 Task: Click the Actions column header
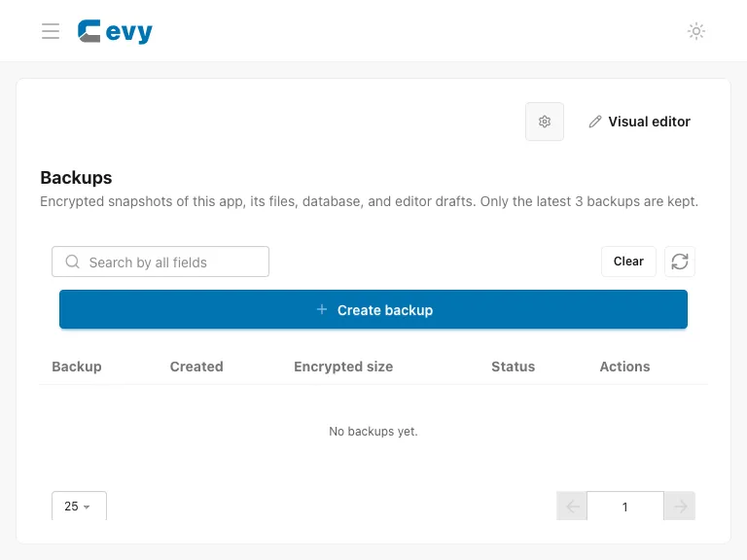624,367
